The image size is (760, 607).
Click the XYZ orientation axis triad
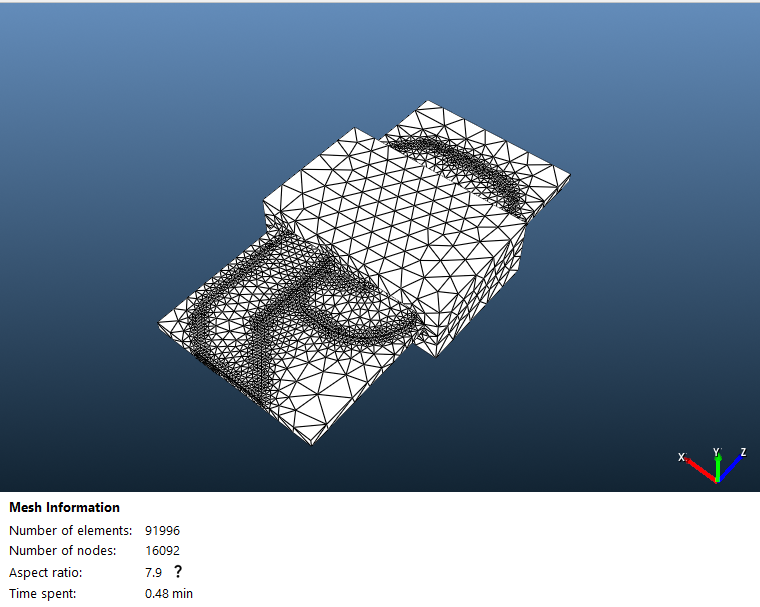[x=712, y=465]
